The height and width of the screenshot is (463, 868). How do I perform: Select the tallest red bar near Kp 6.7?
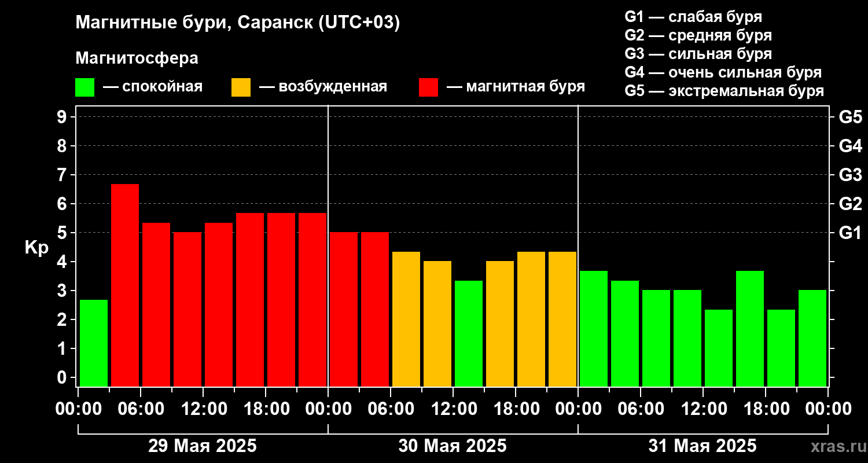[125, 285]
